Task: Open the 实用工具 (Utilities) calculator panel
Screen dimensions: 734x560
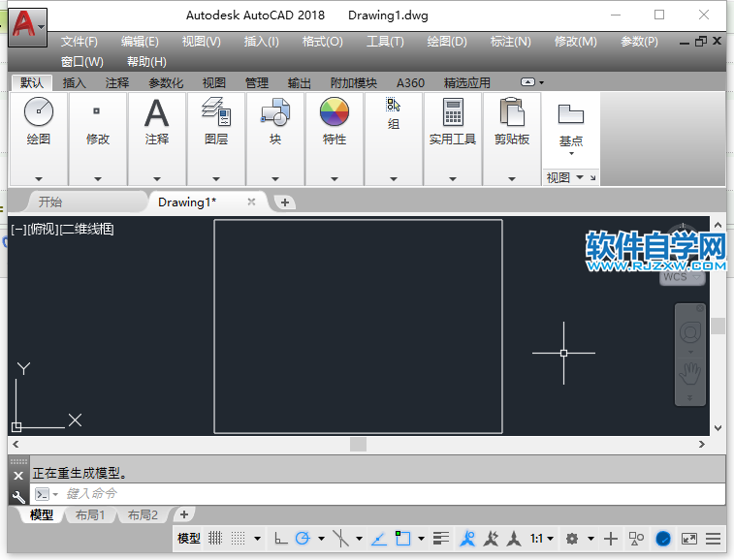Action: 453,121
